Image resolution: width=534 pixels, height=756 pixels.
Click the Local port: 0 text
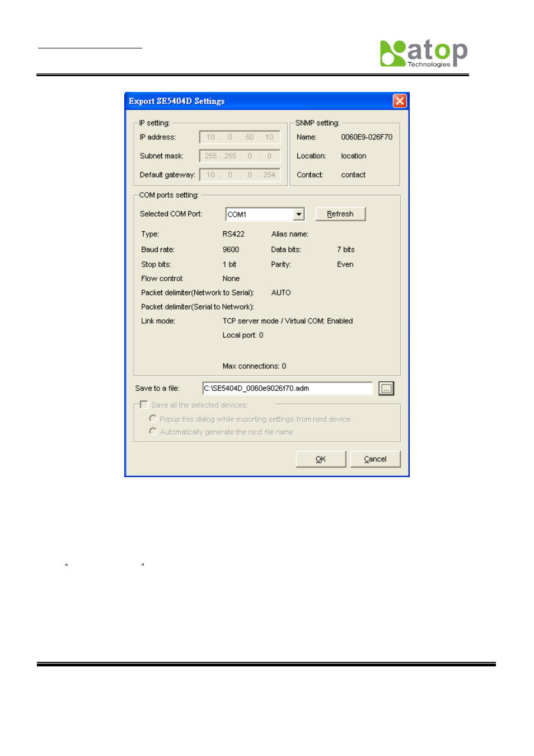(243, 335)
